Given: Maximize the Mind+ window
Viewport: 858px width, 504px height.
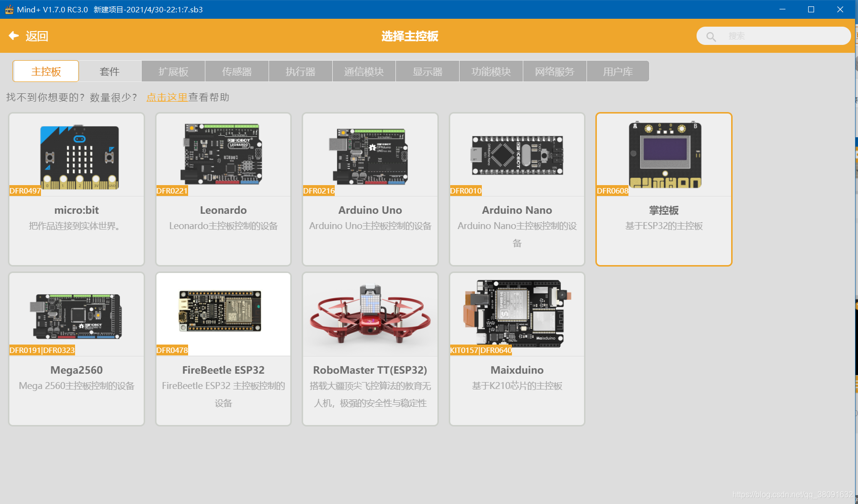Looking at the screenshot, I should [811, 9].
